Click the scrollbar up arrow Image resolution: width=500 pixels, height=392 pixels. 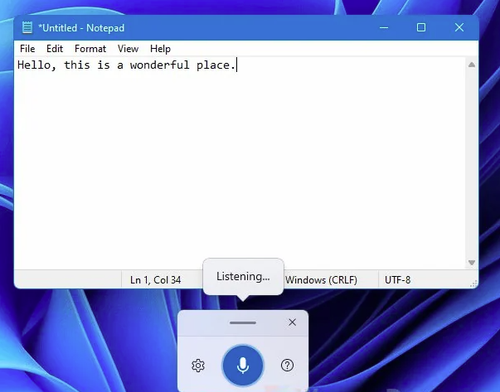click(x=471, y=65)
